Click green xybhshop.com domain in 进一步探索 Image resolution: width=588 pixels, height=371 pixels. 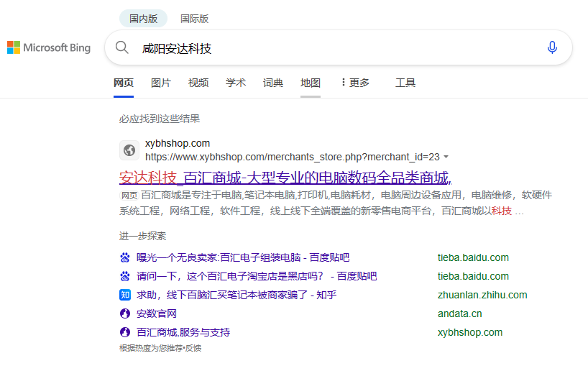click(x=470, y=332)
